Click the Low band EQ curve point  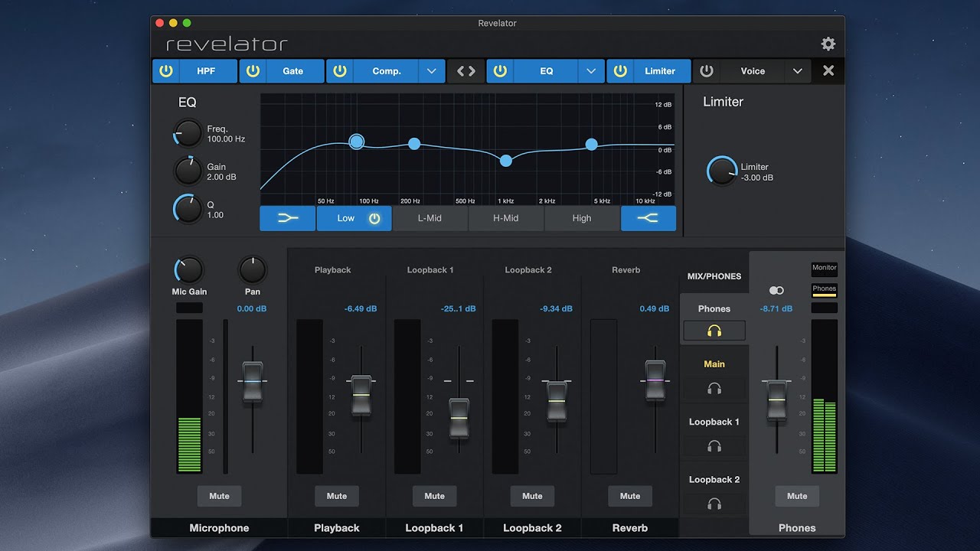pyautogui.click(x=356, y=142)
